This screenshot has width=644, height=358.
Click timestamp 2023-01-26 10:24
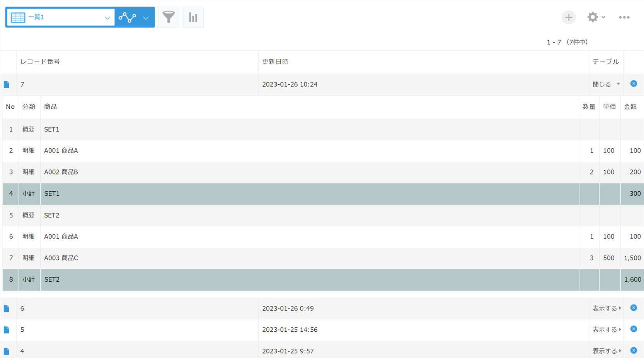point(290,84)
